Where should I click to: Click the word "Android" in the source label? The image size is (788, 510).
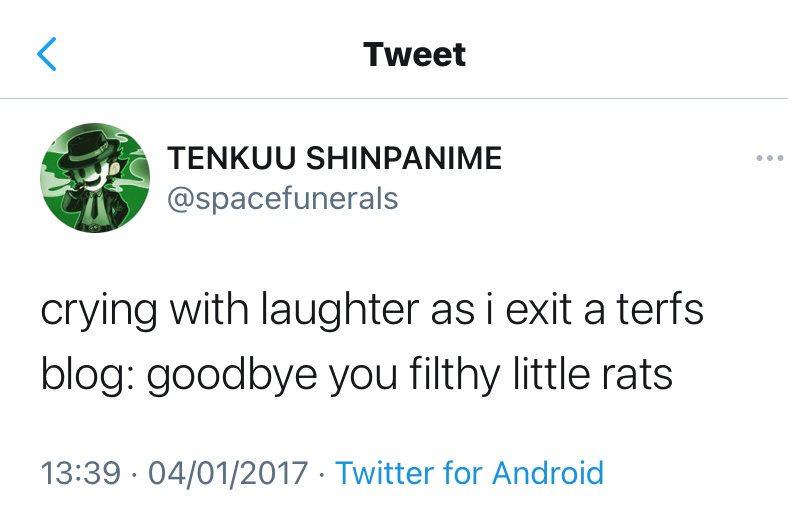548,472
